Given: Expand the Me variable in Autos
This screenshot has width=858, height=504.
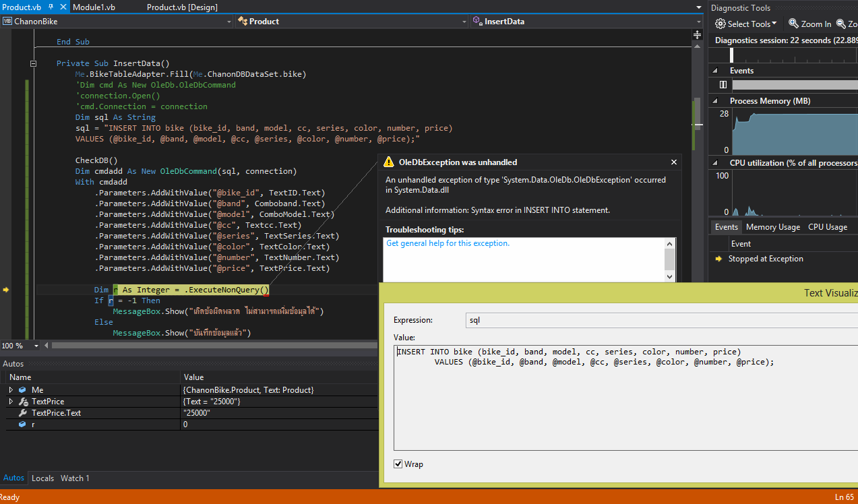Looking at the screenshot, I should [x=11, y=390].
